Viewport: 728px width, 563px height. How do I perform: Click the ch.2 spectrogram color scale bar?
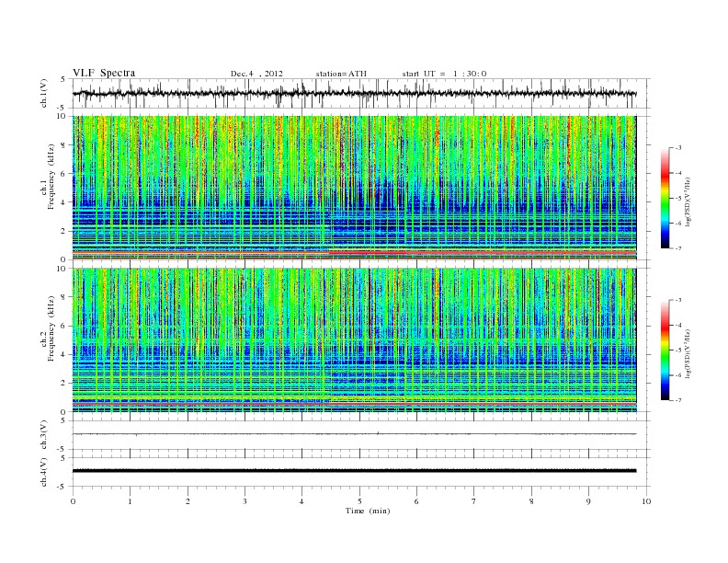(x=665, y=350)
